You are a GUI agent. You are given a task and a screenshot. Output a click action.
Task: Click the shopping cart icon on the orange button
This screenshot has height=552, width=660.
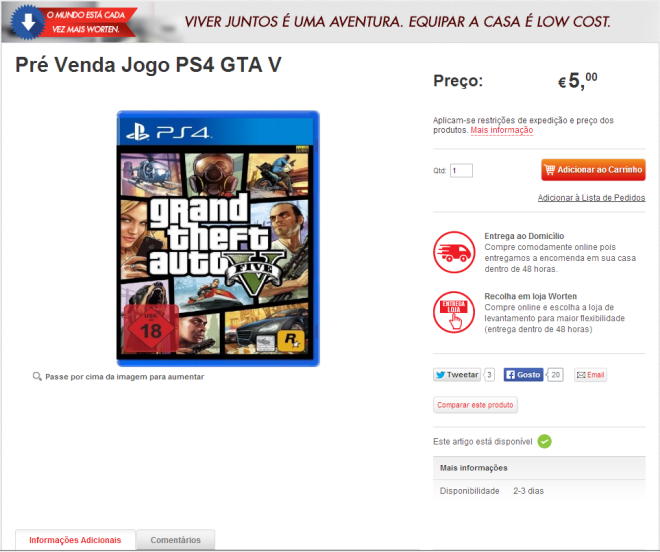click(x=549, y=170)
